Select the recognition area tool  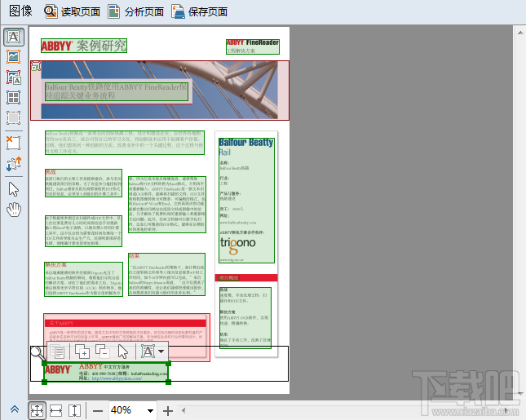(x=14, y=117)
